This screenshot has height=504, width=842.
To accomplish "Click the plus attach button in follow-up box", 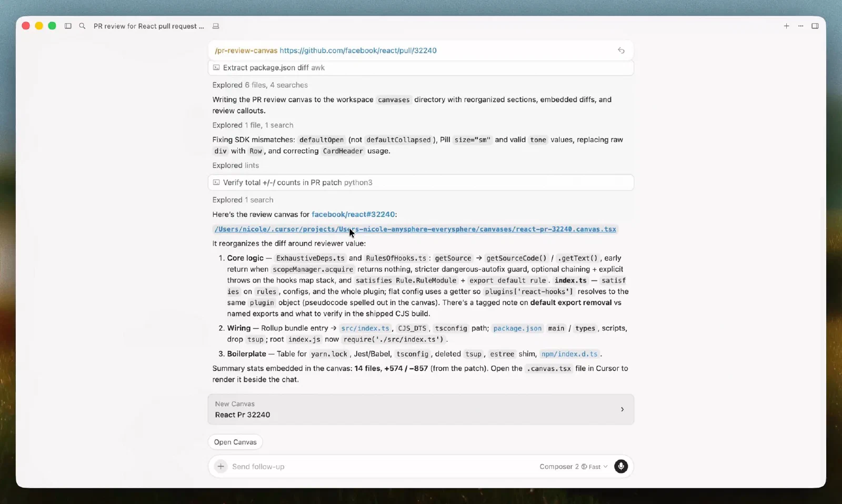I will click(x=221, y=467).
